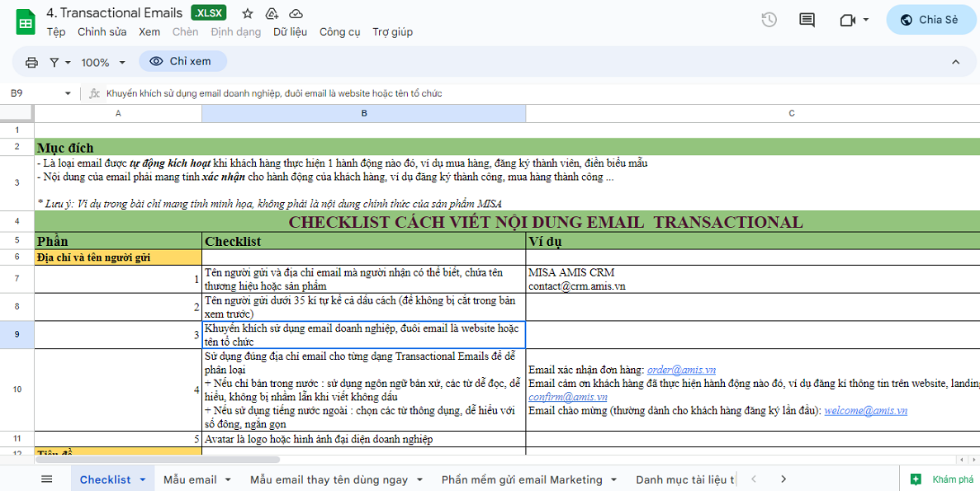Open the welcome@amis.vn email link
This screenshot has height=491, width=980.
coord(865,410)
